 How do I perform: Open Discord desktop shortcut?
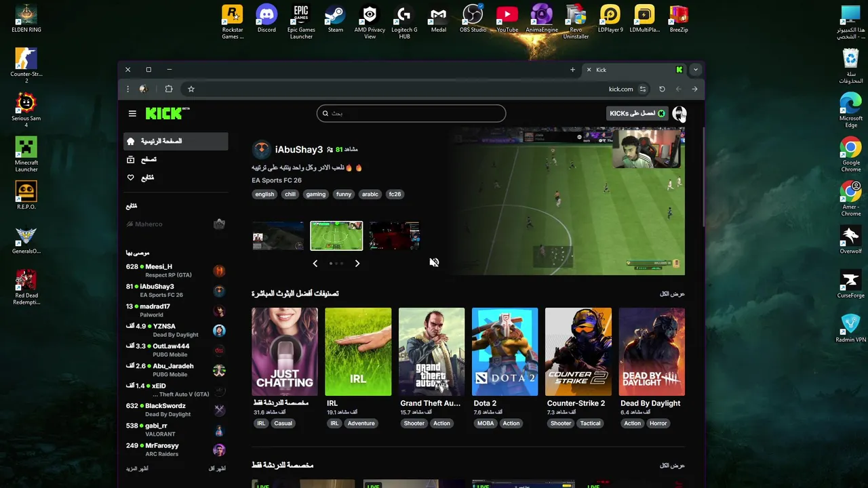coord(267,19)
